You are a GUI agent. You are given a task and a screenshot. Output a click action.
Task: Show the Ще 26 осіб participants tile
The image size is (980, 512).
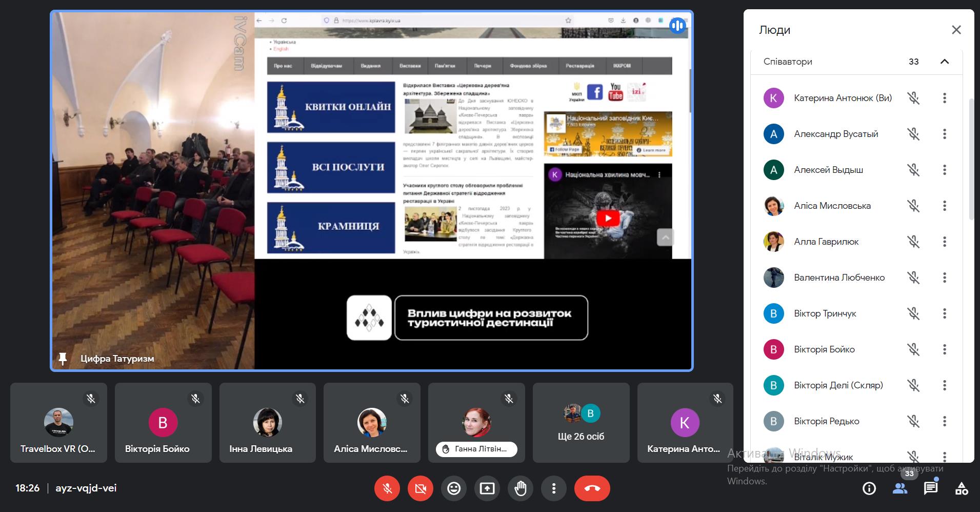[x=581, y=423]
